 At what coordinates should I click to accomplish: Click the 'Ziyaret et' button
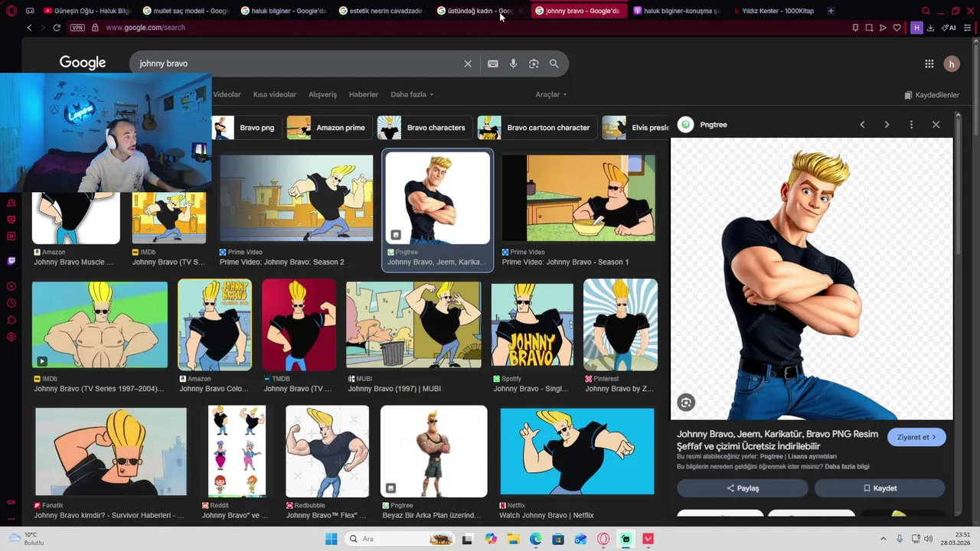tap(916, 437)
